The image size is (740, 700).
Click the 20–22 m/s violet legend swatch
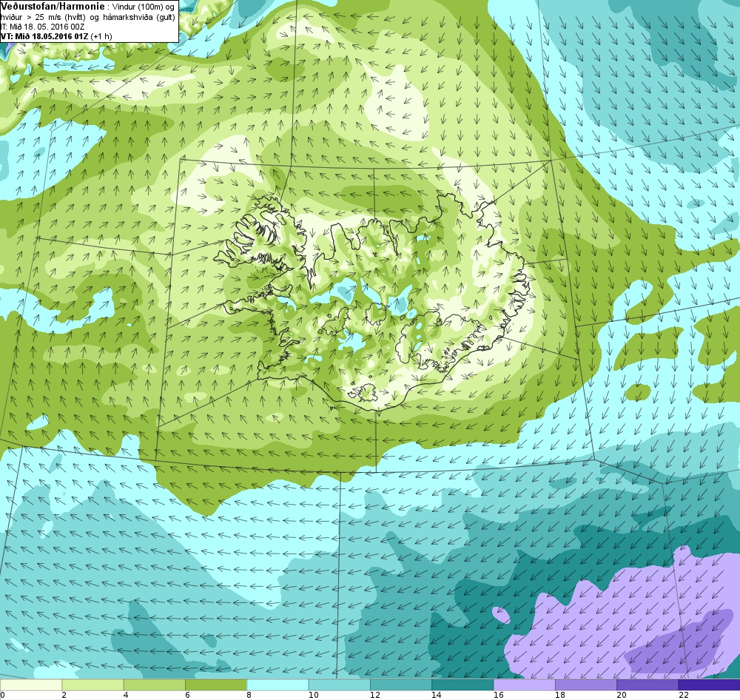pos(647,685)
